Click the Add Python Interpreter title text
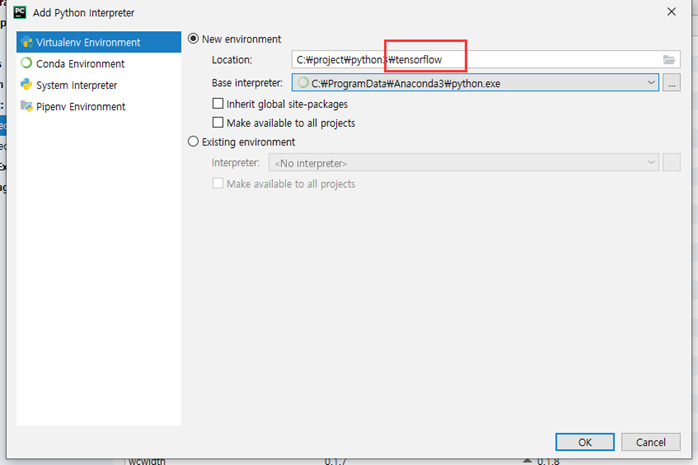This screenshot has width=698, height=465. coord(84,13)
